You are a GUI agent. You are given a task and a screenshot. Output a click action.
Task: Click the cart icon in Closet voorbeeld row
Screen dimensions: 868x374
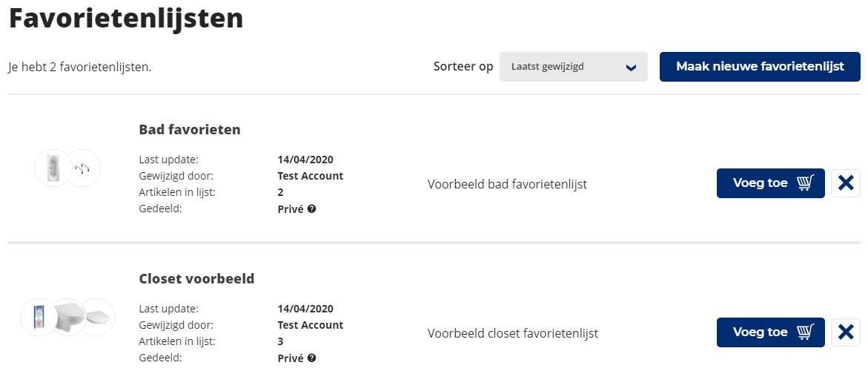tap(806, 332)
